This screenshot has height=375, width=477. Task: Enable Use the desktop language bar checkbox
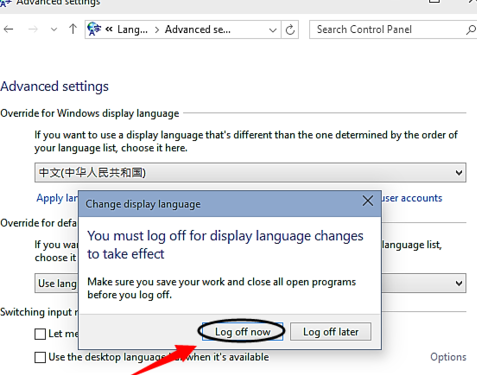point(40,357)
